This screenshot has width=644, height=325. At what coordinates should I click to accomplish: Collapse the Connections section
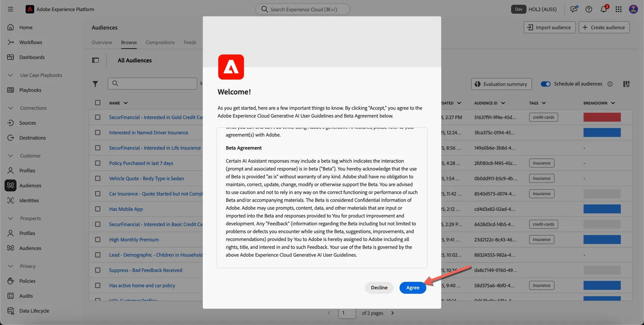[x=10, y=108]
